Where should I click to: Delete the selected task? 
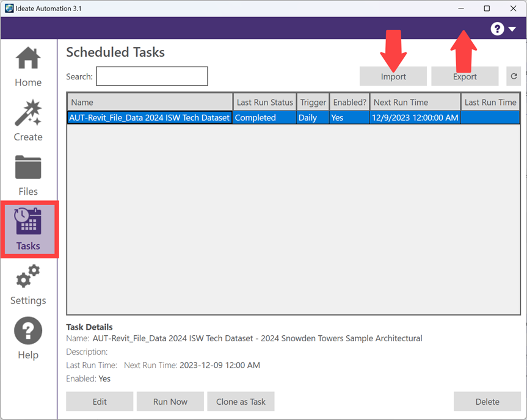point(487,402)
